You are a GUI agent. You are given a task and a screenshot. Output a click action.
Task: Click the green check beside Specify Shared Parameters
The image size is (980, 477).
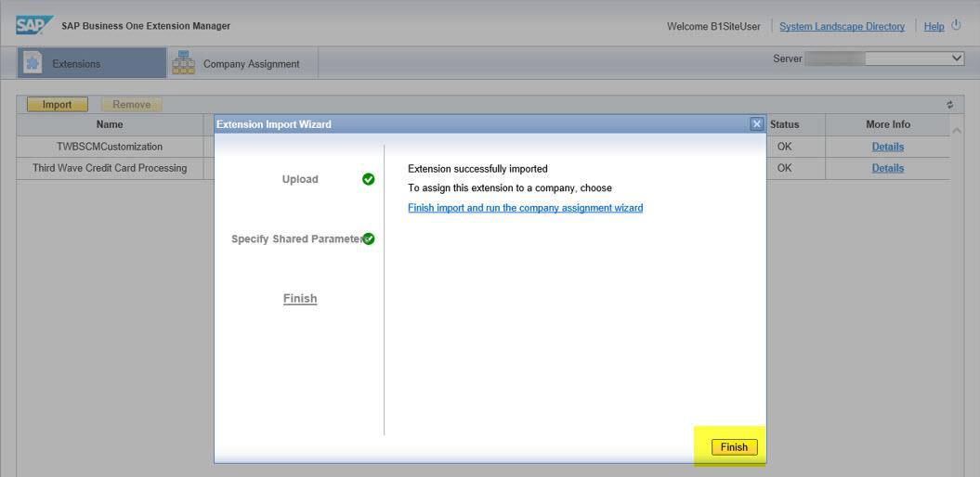[x=368, y=238]
